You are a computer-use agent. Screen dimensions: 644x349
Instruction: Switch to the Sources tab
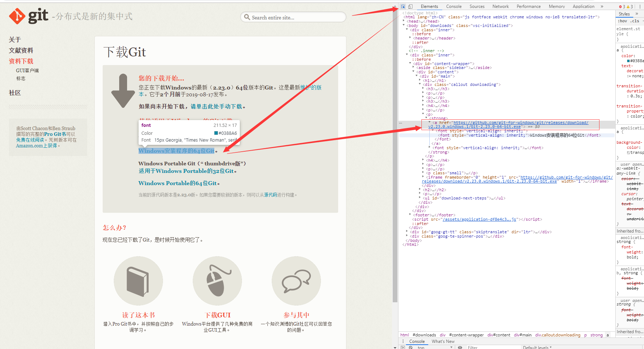[x=477, y=6]
